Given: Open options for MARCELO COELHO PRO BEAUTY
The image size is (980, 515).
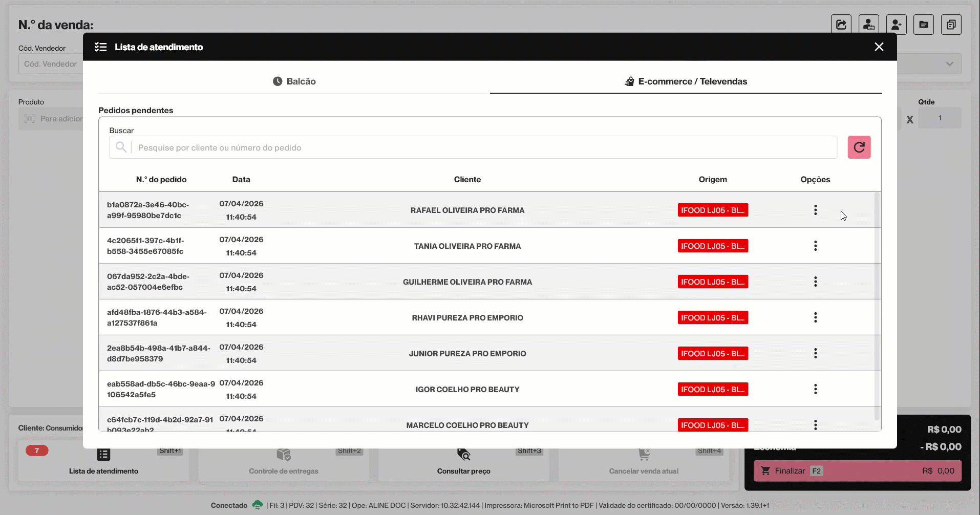Looking at the screenshot, I should pos(815,425).
